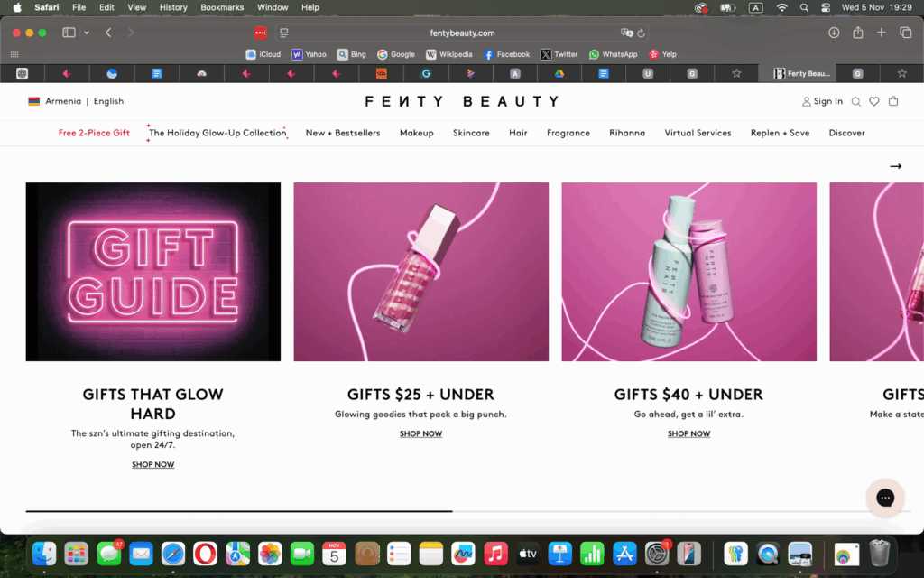Click SHOP NOW under GIFTS $25 + UNDER
924x578 pixels.
[x=420, y=433]
